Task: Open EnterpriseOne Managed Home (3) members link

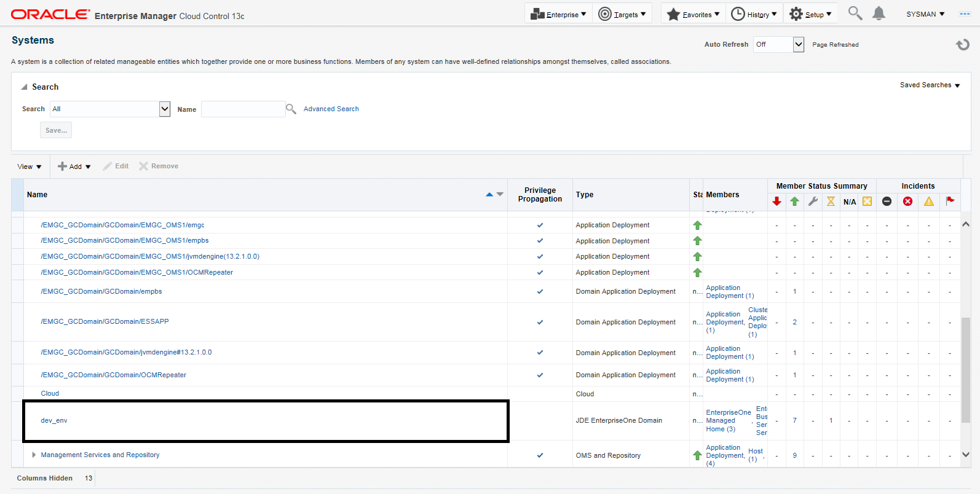Action: coord(729,421)
